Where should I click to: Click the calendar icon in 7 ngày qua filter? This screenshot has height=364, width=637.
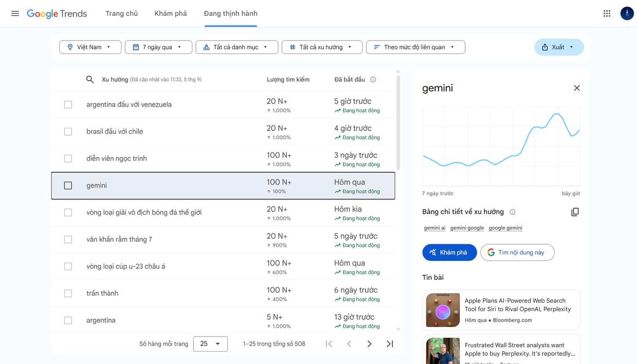pyautogui.click(x=136, y=47)
